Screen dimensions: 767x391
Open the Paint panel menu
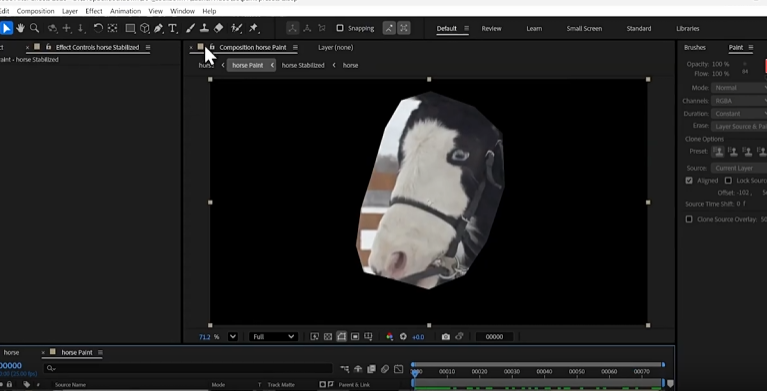[750, 47]
